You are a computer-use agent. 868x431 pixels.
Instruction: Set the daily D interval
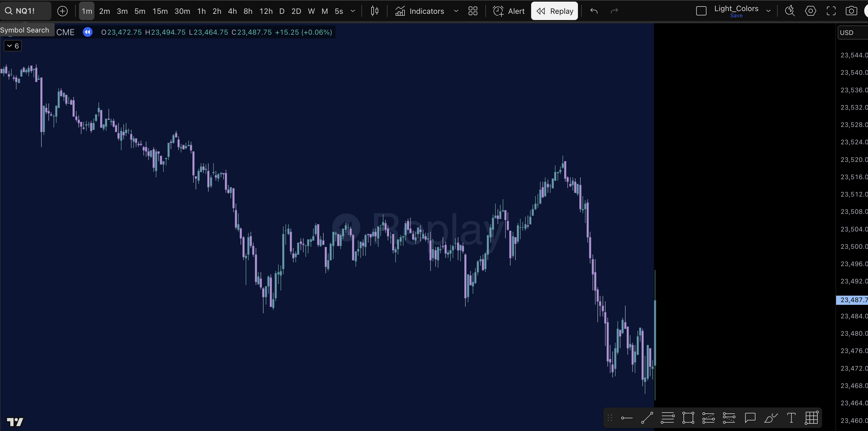pyautogui.click(x=282, y=11)
